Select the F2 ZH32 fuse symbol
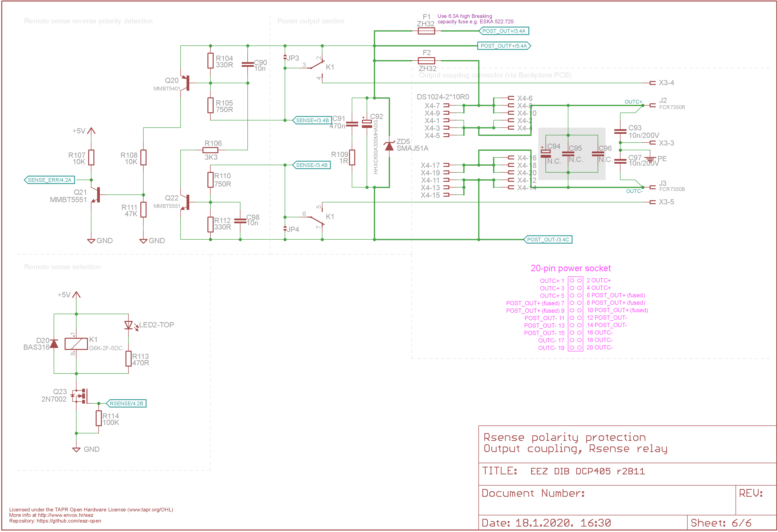The width and height of the screenshot is (778, 532). click(x=427, y=61)
